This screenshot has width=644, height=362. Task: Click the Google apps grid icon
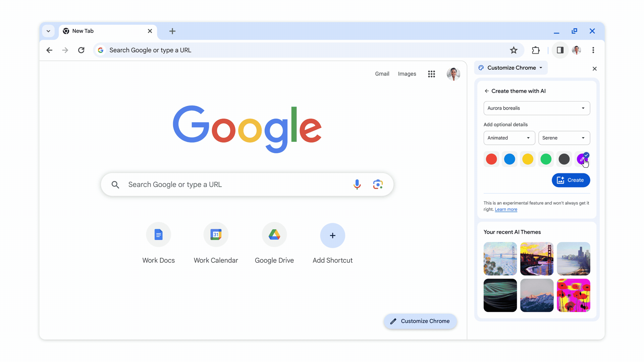432,73
